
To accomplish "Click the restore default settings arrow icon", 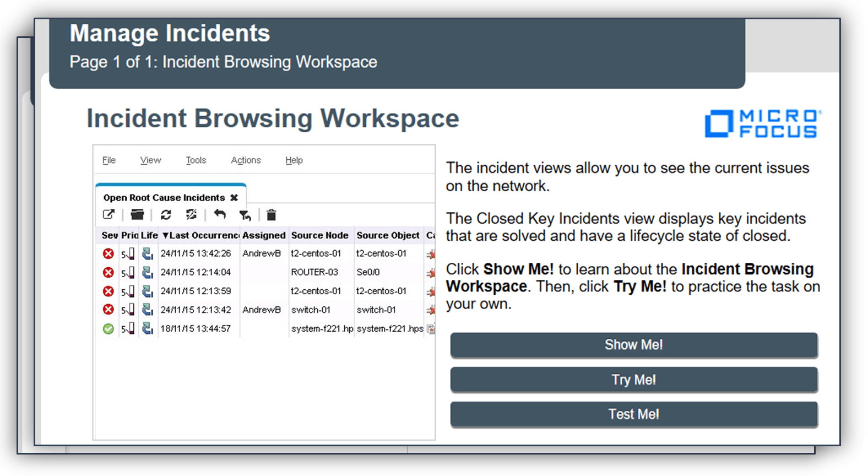I will pyautogui.click(x=220, y=215).
